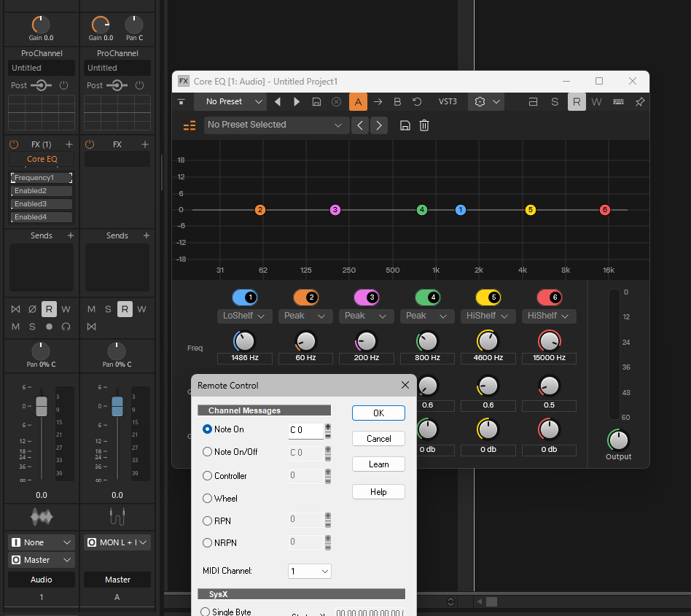This screenshot has width=691, height=616.
Task: Open band 6 HiShelf type dropdown
Action: coord(549,316)
